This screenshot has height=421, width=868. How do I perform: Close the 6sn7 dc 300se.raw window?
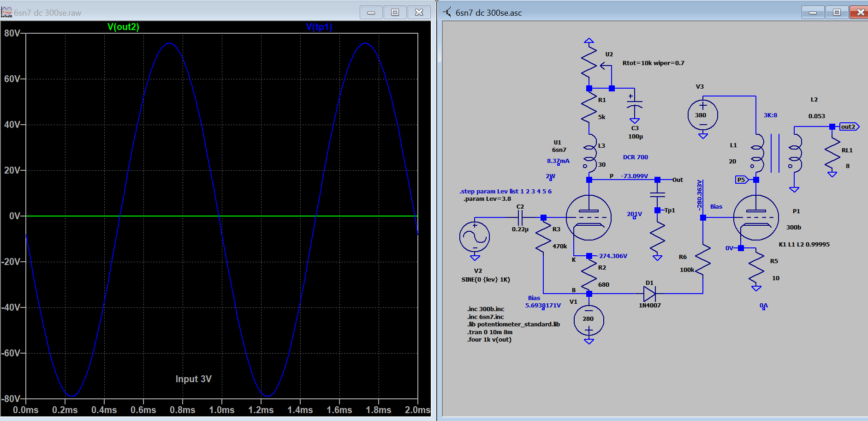coord(419,12)
